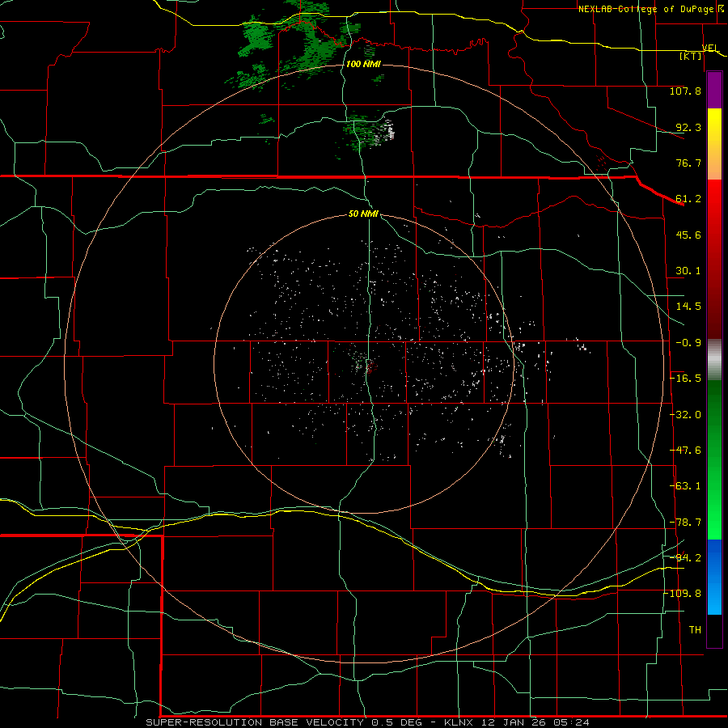Click the TH label at scale bottom
The width and height of the screenshot is (728, 728).
[x=695, y=630]
